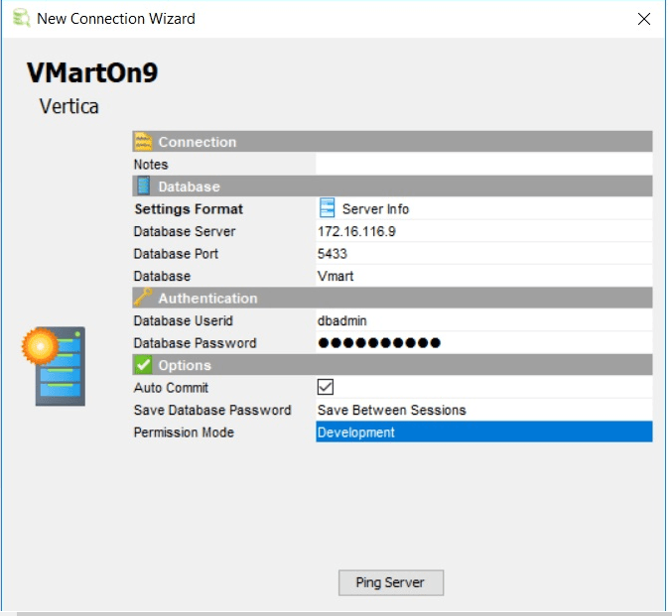Select the Database Password label

tap(195, 342)
